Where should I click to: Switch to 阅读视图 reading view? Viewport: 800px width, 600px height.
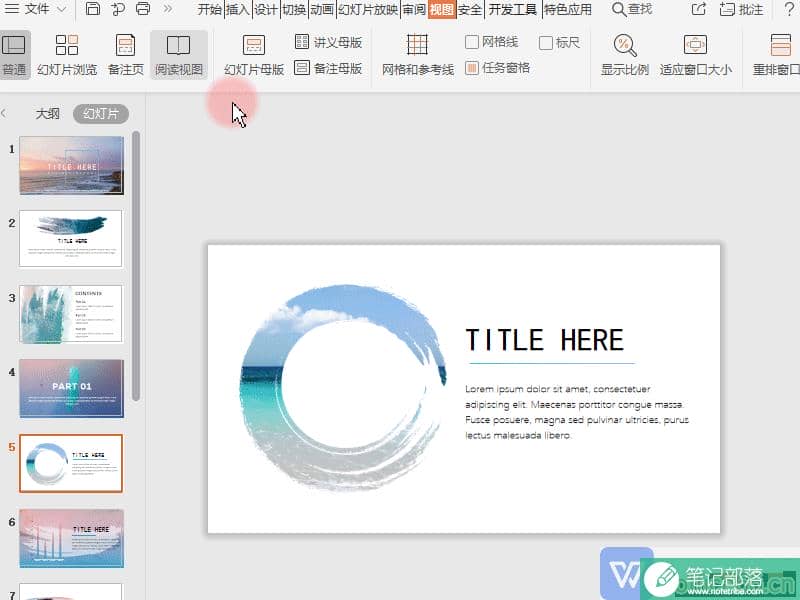coord(179,55)
